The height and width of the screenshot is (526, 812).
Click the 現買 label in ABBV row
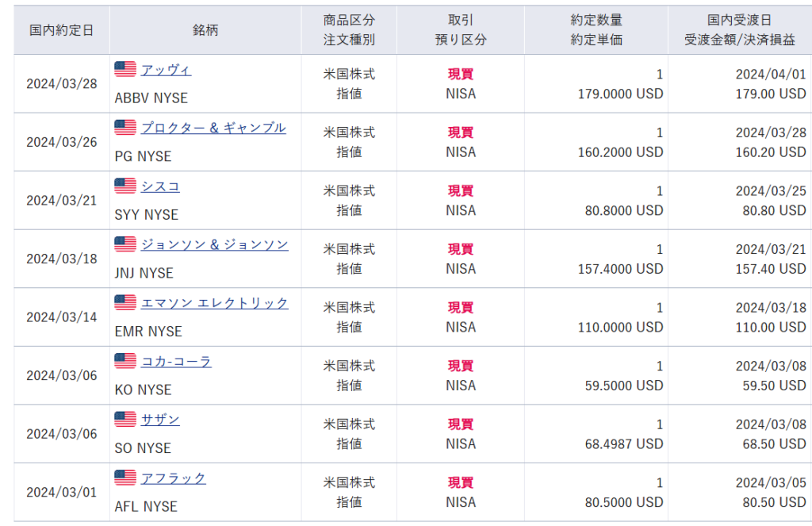(x=461, y=75)
